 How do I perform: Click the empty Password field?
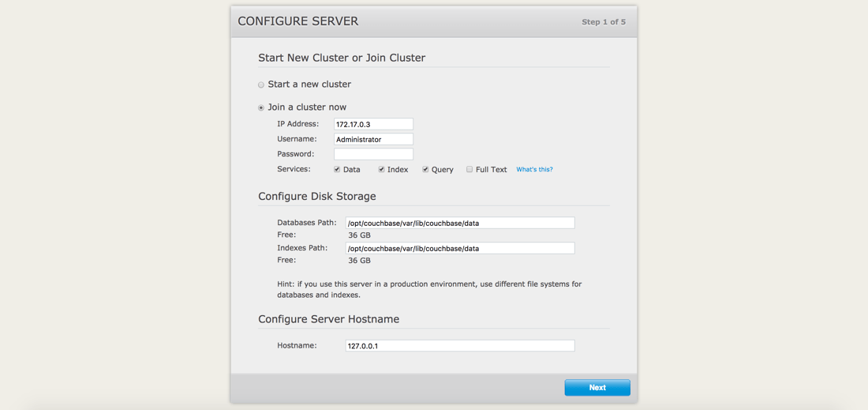click(373, 154)
